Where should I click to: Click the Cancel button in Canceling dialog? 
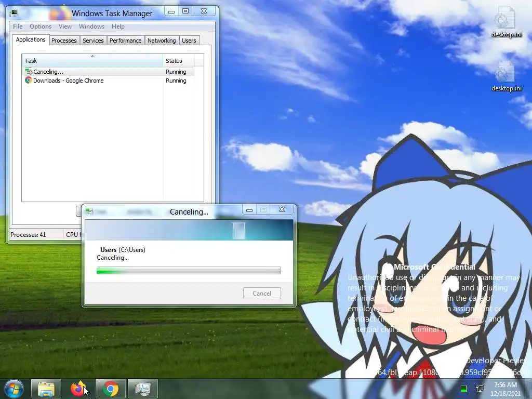[x=262, y=293]
